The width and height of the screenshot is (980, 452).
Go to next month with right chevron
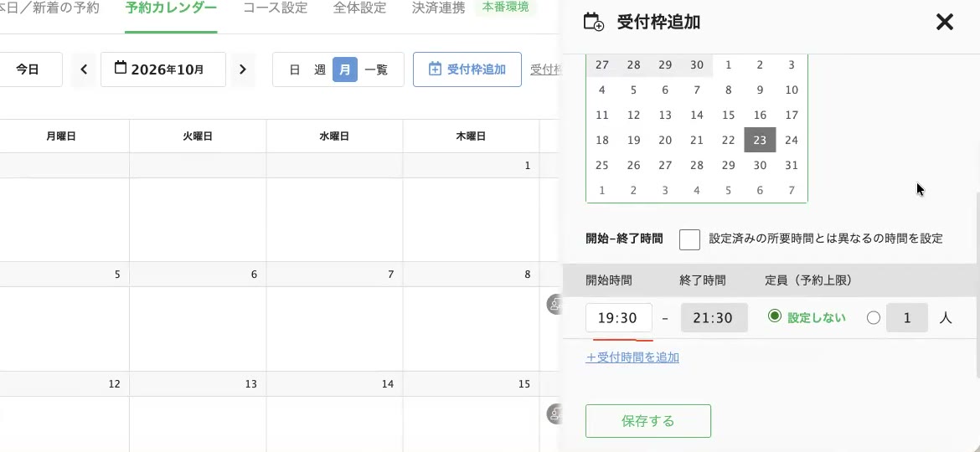coord(243,69)
